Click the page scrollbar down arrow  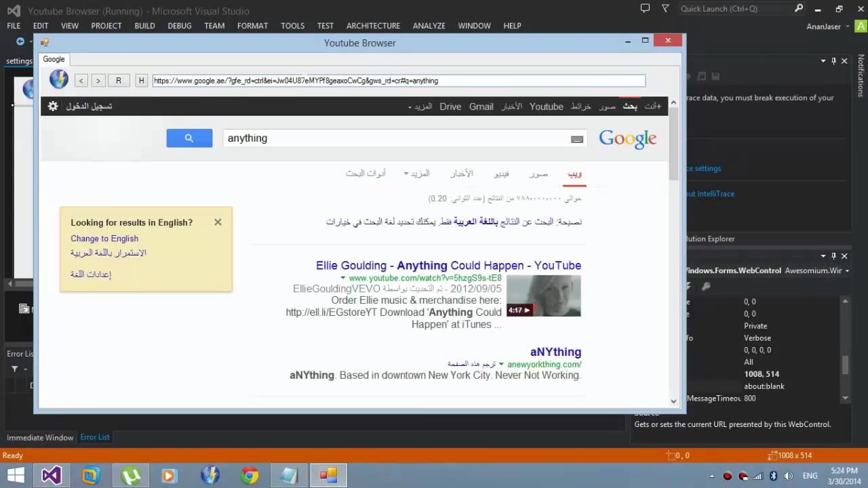pos(673,401)
